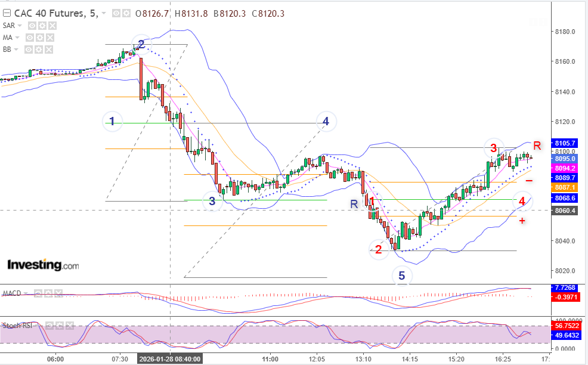The width and height of the screenshot is (588, 365).
Task: Remove the MACD indicator pane
Action: (58, 293)
